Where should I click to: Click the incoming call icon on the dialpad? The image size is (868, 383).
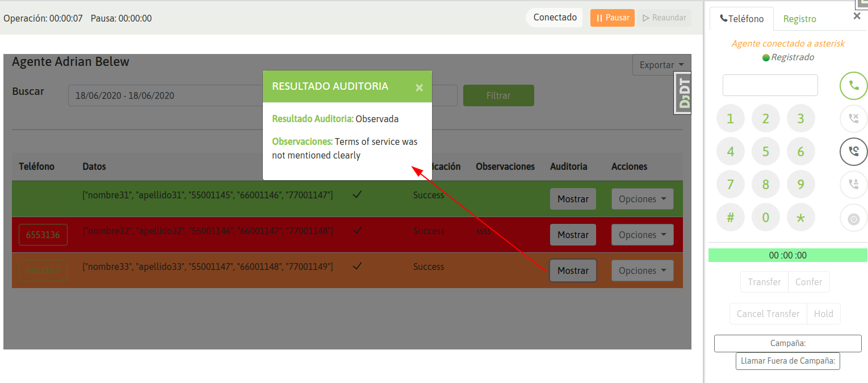853,184
